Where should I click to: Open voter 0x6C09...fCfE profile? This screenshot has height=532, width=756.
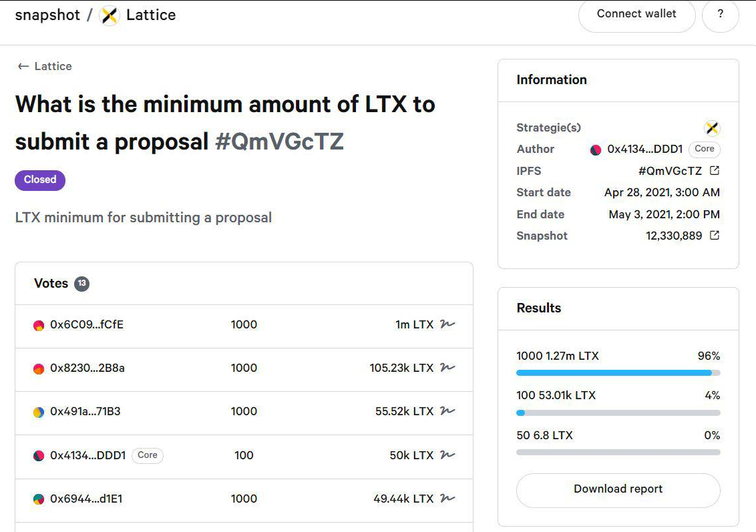pos(87,325)
